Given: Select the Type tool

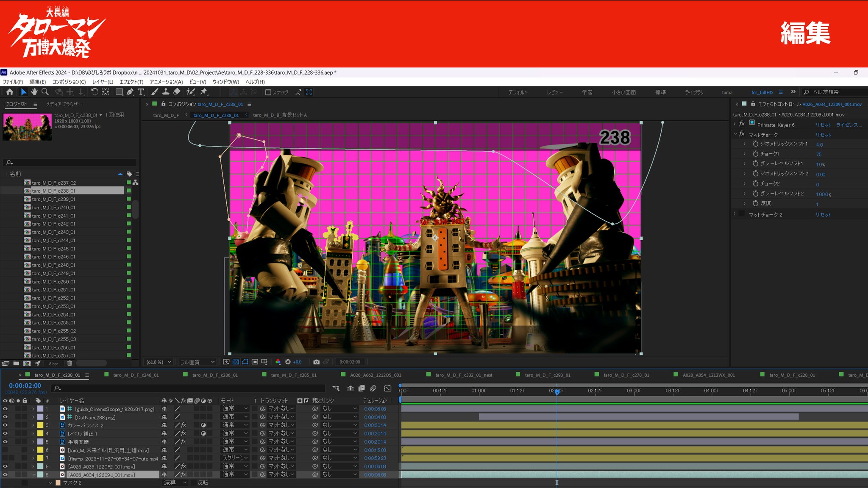Looking at the screenshot, I should pyautogui.click(x=141, y=92).
